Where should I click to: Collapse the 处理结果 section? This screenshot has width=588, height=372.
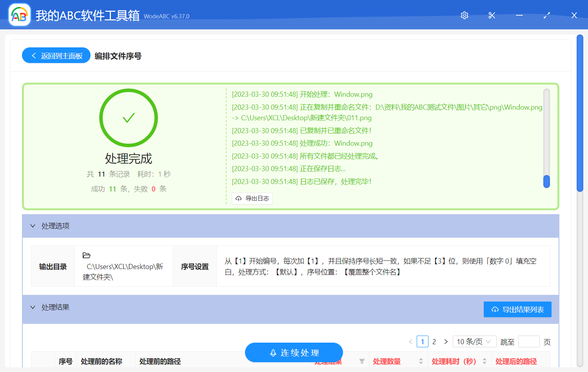(33, 307)
